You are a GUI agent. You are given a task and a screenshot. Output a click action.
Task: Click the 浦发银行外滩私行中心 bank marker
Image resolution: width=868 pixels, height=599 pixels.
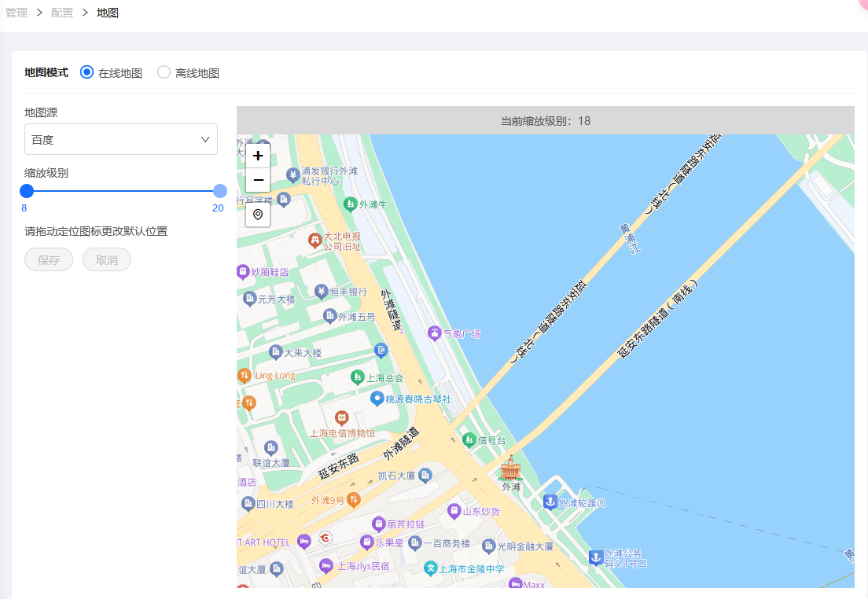click(x=292, y=175)
